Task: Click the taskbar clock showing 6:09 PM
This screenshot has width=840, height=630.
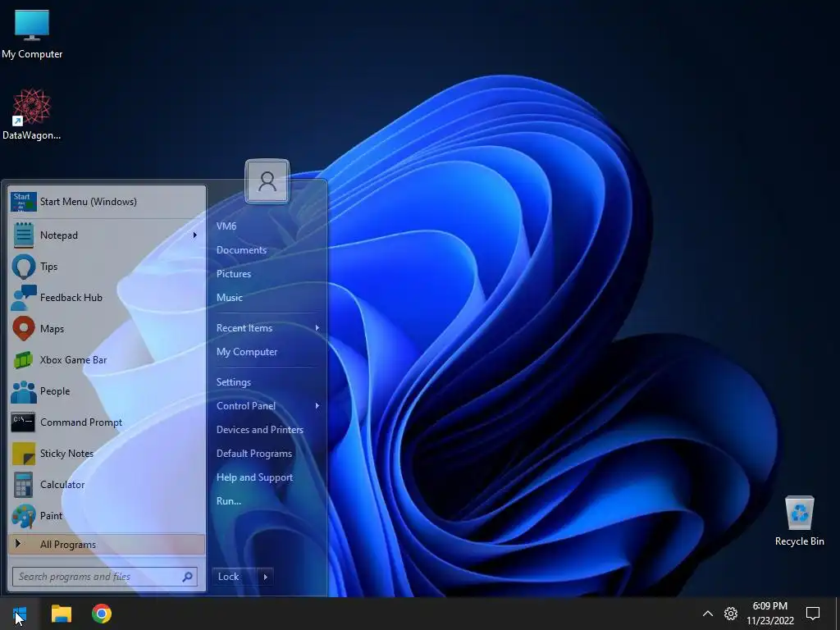Action: point(769,614)
